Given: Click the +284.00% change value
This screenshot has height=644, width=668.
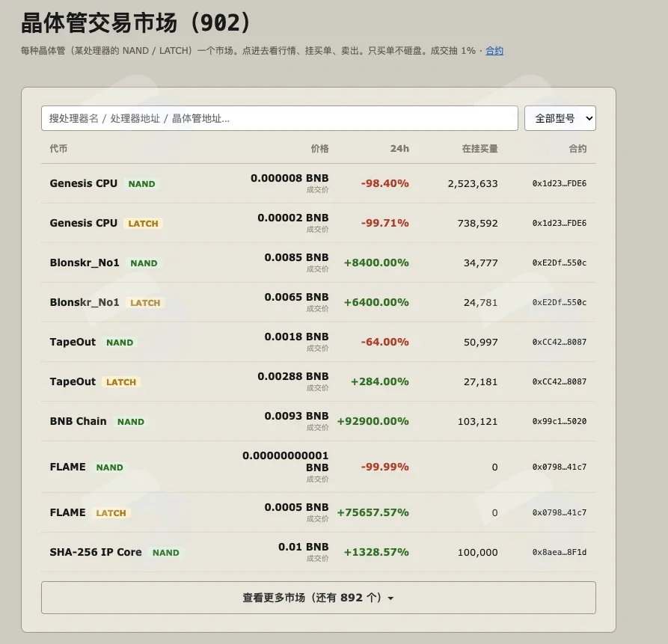Looking at the screenshot, I should tap(380, 381).
